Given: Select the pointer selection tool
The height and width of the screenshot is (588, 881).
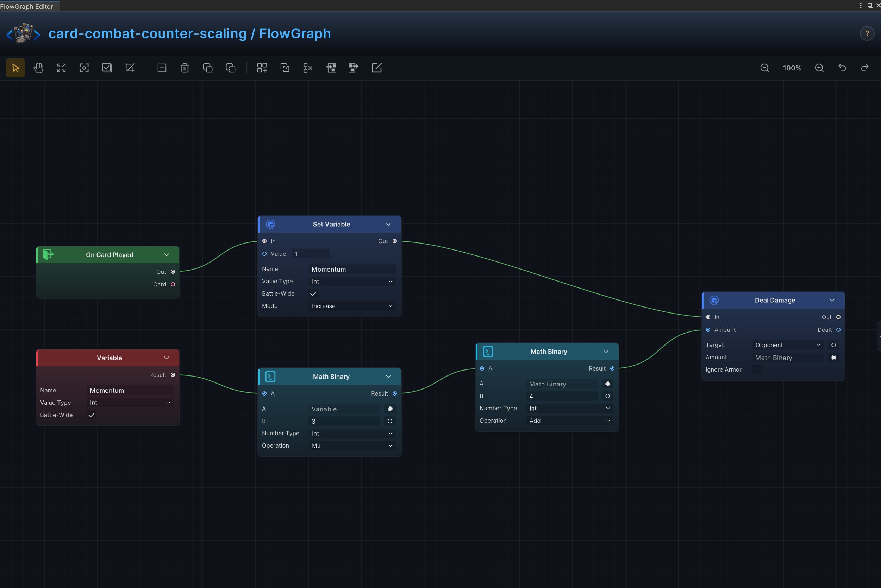Looking at the screenshot, I should [15, 68].
